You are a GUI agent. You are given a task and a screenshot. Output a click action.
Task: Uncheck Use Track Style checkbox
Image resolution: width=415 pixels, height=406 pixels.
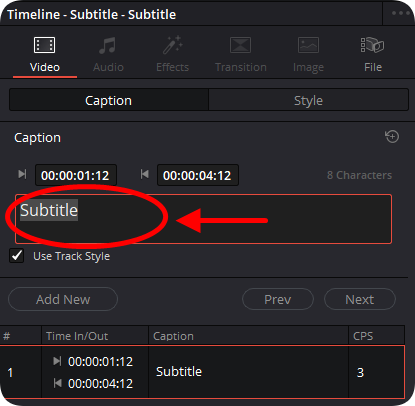point(16,256)
